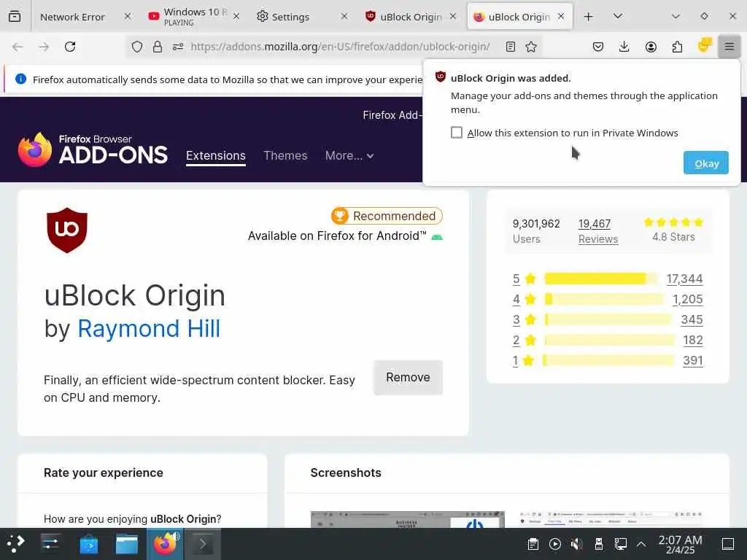Go forward with the forward arrow
The height and width of the screenshot is (560, 747).
(x=44, y=47)
